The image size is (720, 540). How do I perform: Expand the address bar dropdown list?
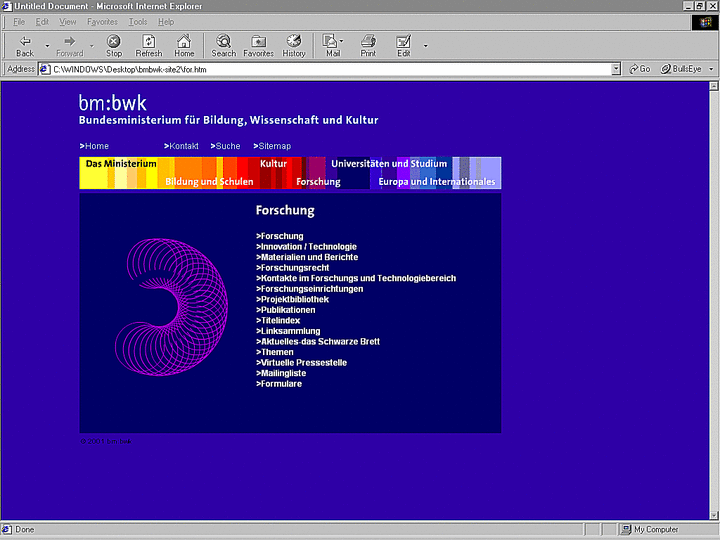(x=616, y=69)
